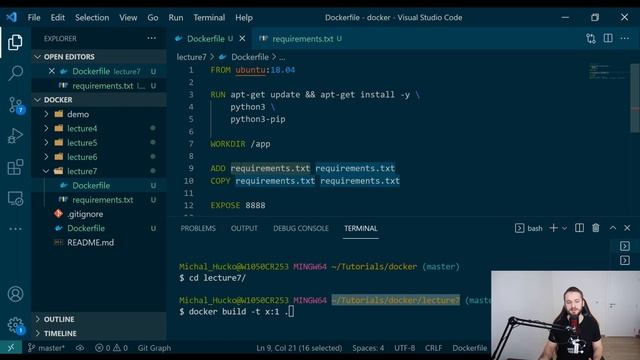The height and width of the screenshot is (360, 640).
Task: Open Run and Debug view
Action: point(15,136)
